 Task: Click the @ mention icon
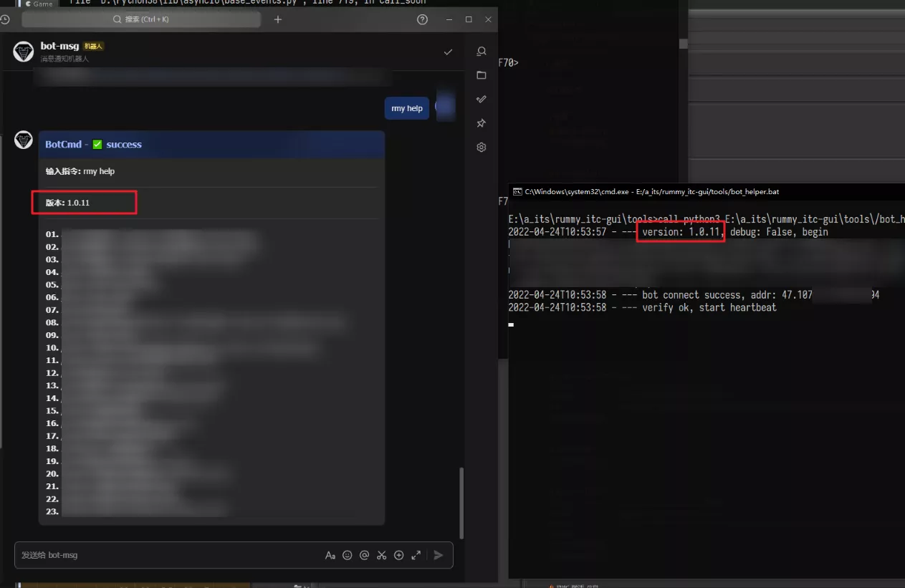[365, 555]
